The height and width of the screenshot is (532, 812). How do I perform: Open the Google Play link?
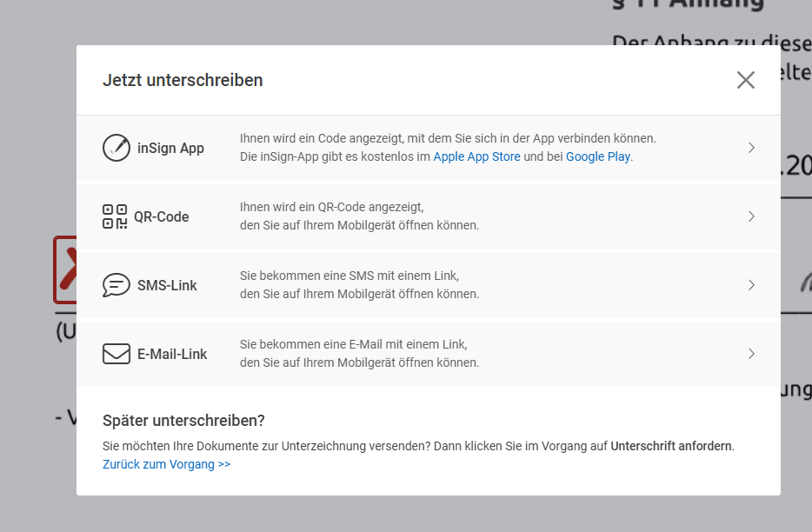click(x=598, y=157)
